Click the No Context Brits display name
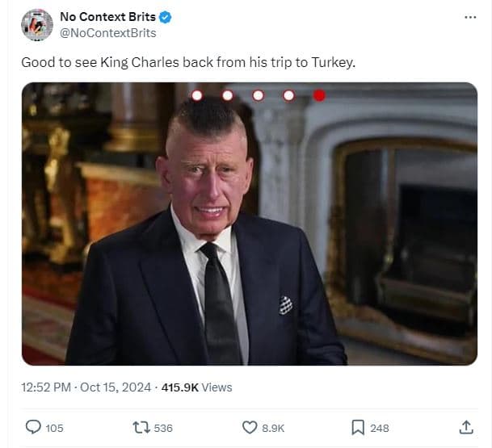Viewport: 492px width, 448px height. click(x=107, y=17)
